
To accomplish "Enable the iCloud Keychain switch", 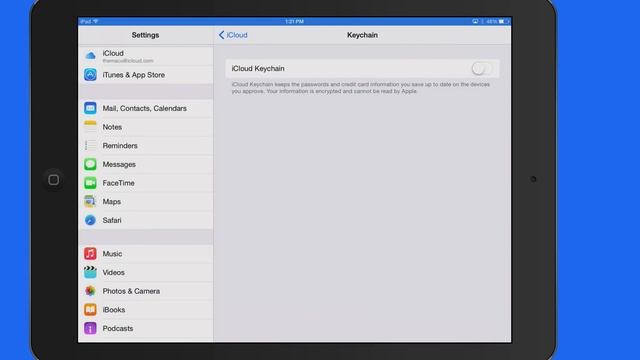I will 482,69.
